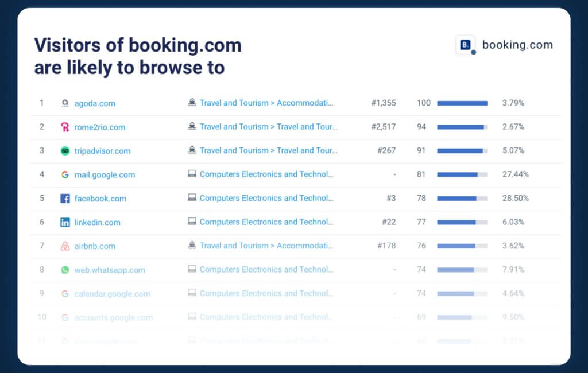The height and width of the screenshot is (373, 588).
Task: Open the web.whatsapp.com link
Action: [110, 270]
